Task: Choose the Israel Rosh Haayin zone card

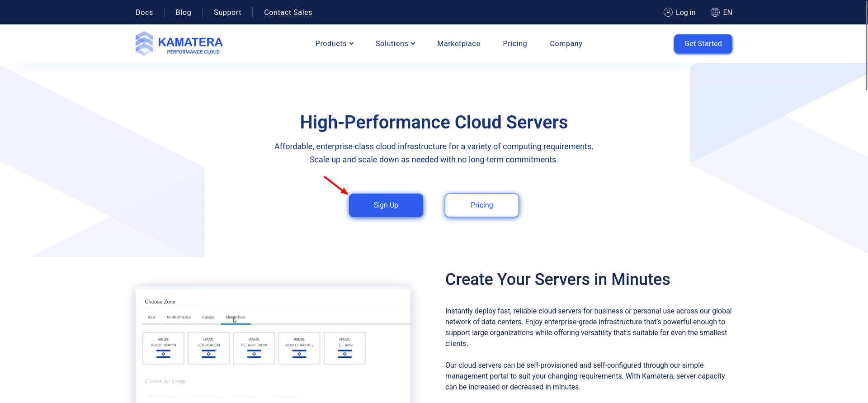Action: [x=163, y=348]
